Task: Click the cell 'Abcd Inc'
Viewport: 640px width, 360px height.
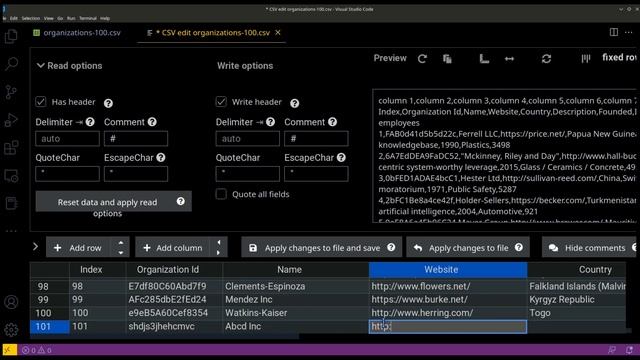Action: 296,327
